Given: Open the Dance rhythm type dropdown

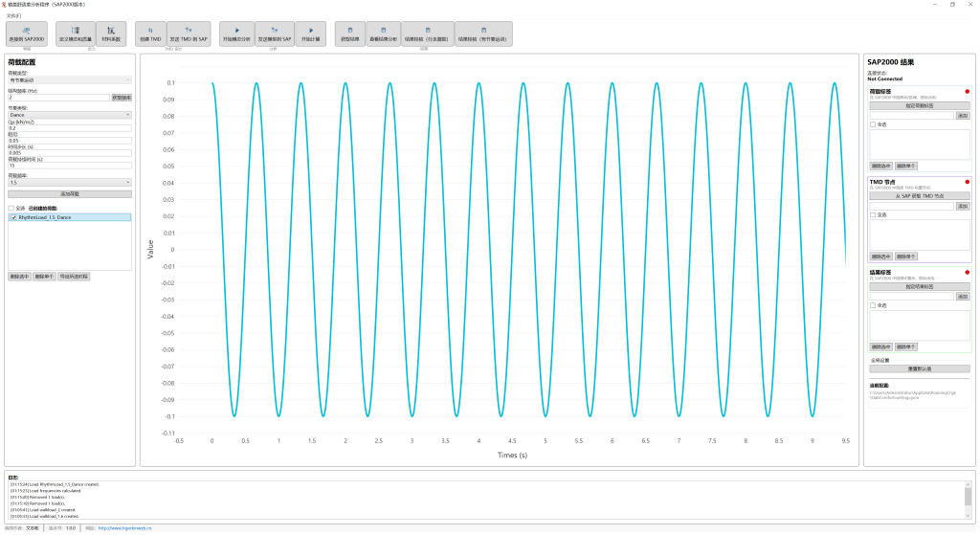Looking at the screenshot, I should pos(69,115).
